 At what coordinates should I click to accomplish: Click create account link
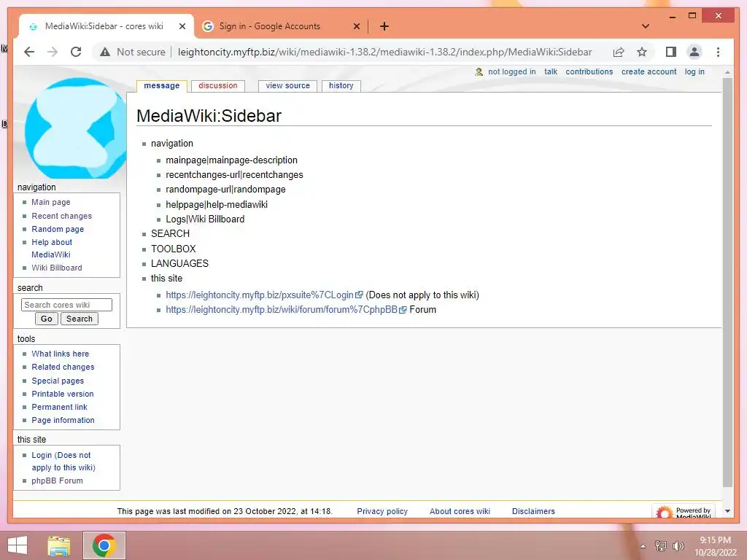pyautogui.click(x=649, y=72)
